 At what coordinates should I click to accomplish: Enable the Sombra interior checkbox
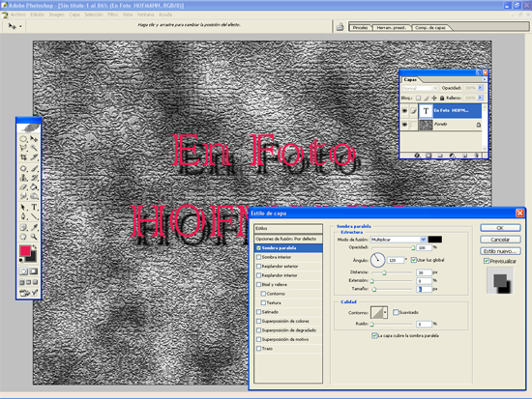click(259, 257)
